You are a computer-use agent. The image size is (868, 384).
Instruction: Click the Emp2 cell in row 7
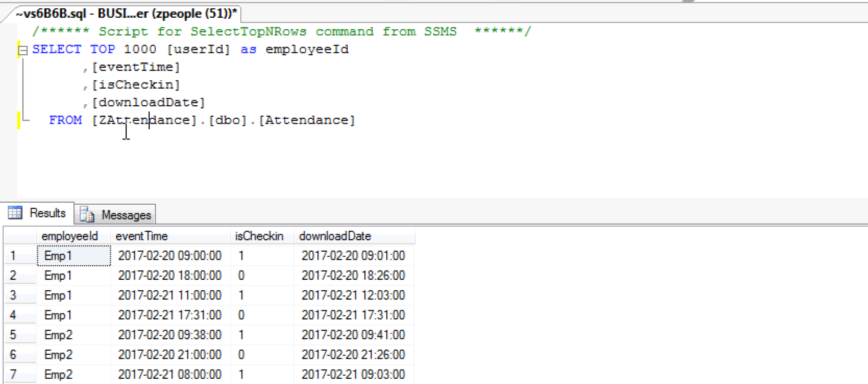(x=74, y=375)
